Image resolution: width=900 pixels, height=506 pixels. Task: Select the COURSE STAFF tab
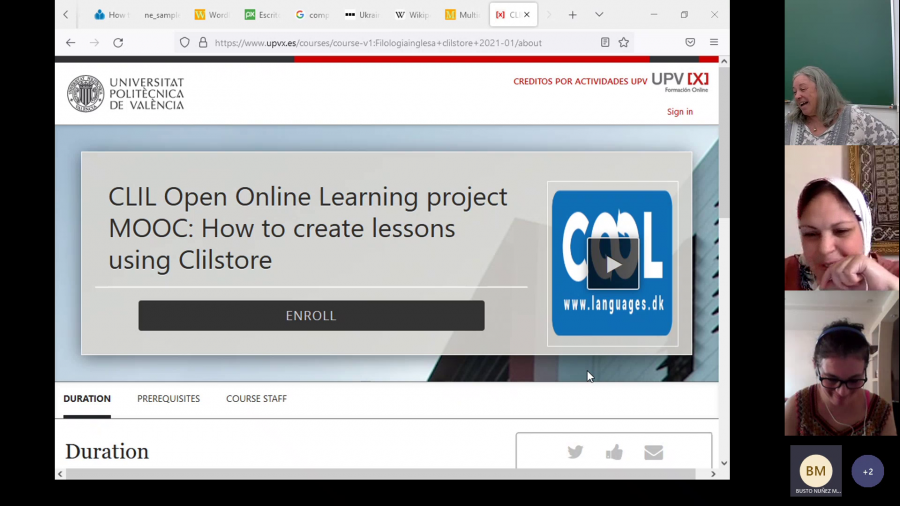256,399
